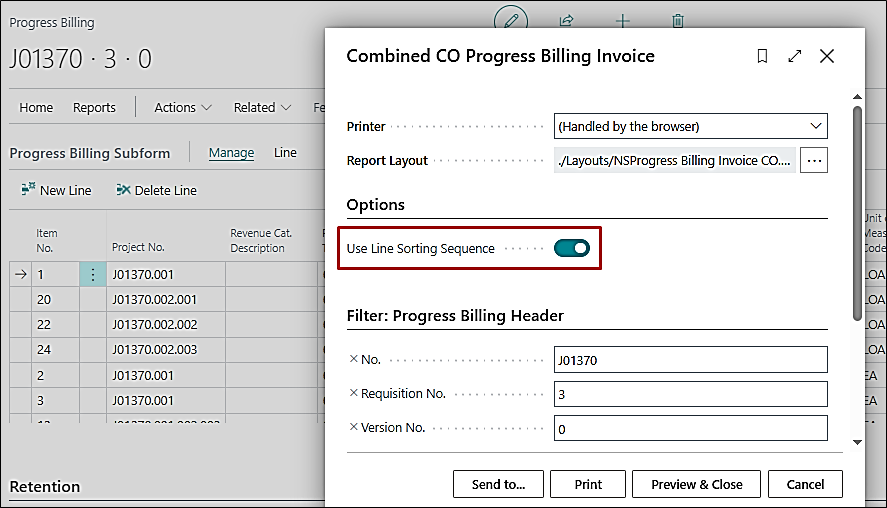Expand the Actions menu

[x=182, y=107]
